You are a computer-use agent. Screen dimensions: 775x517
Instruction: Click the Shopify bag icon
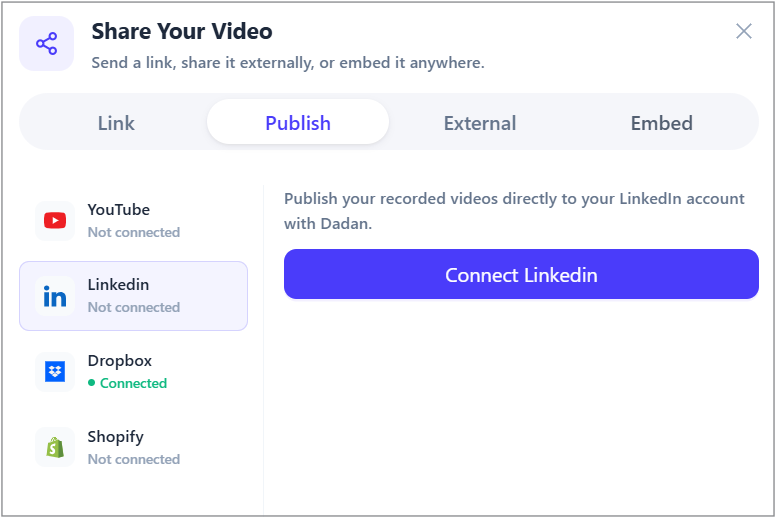55,447
